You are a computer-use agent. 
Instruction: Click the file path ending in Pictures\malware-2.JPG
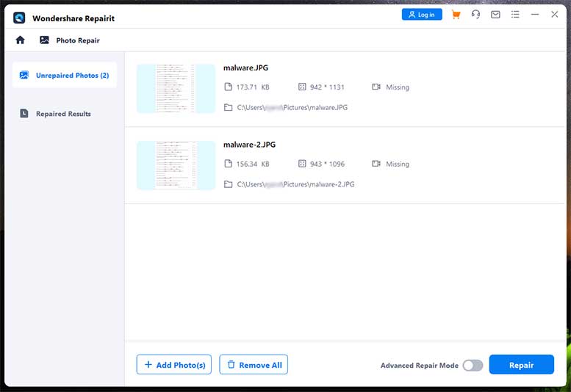pos(295,184)
